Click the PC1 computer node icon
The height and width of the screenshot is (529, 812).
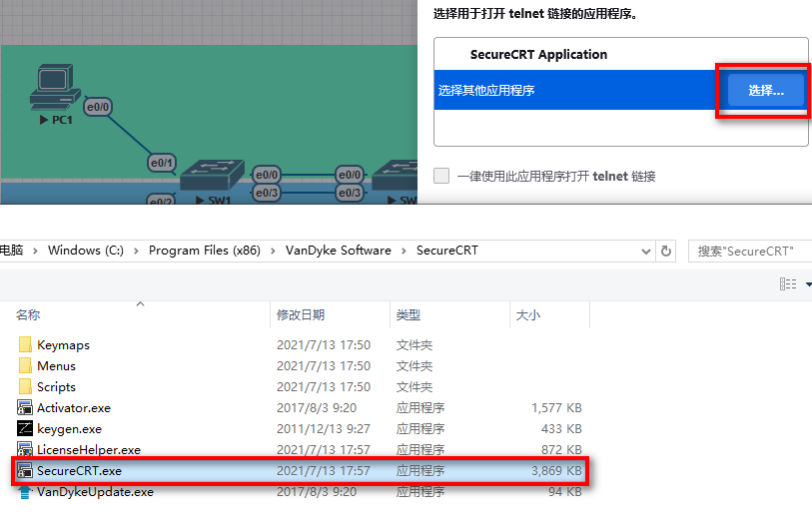click(55, 87)
